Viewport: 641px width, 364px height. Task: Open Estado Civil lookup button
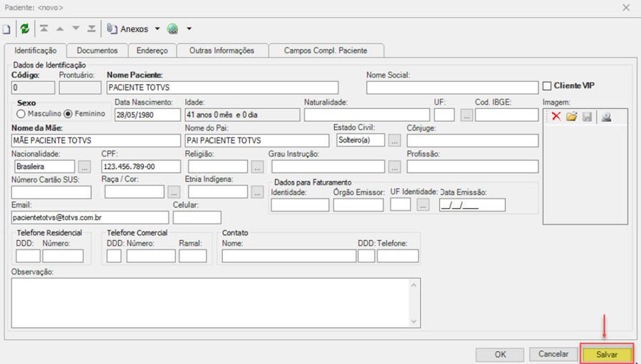tap(394, 140)
